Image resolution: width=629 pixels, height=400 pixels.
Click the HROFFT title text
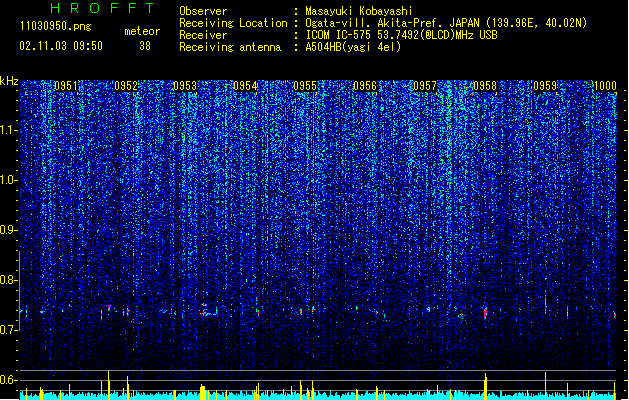pos(102,8)
